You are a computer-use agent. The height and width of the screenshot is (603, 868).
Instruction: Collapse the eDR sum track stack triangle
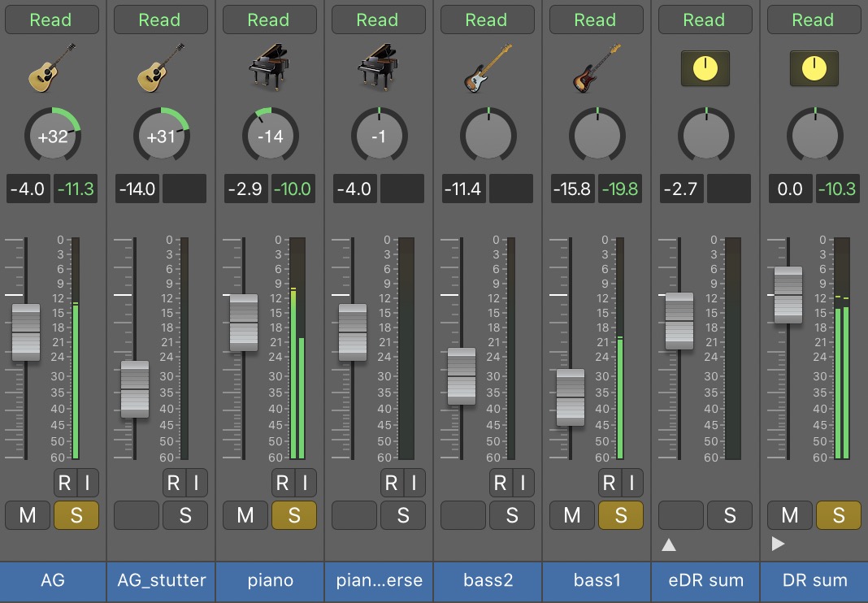click(x=669, y=544)
